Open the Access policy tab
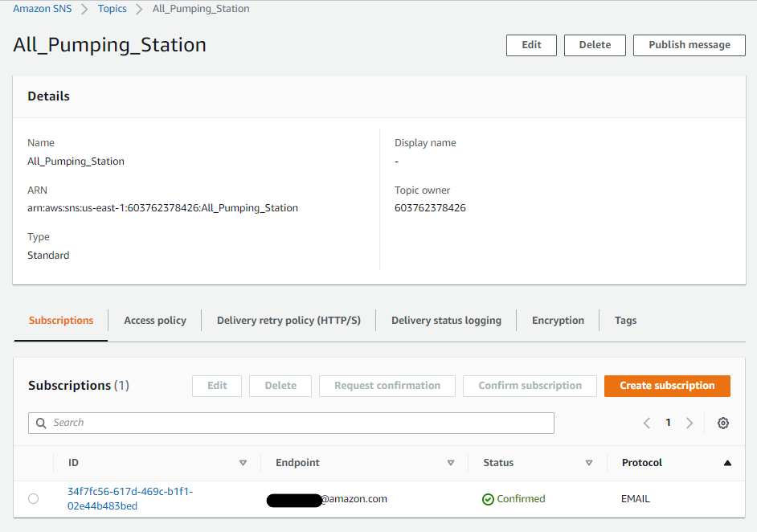Viewport: 757px width, 532px height. (155, 320)
